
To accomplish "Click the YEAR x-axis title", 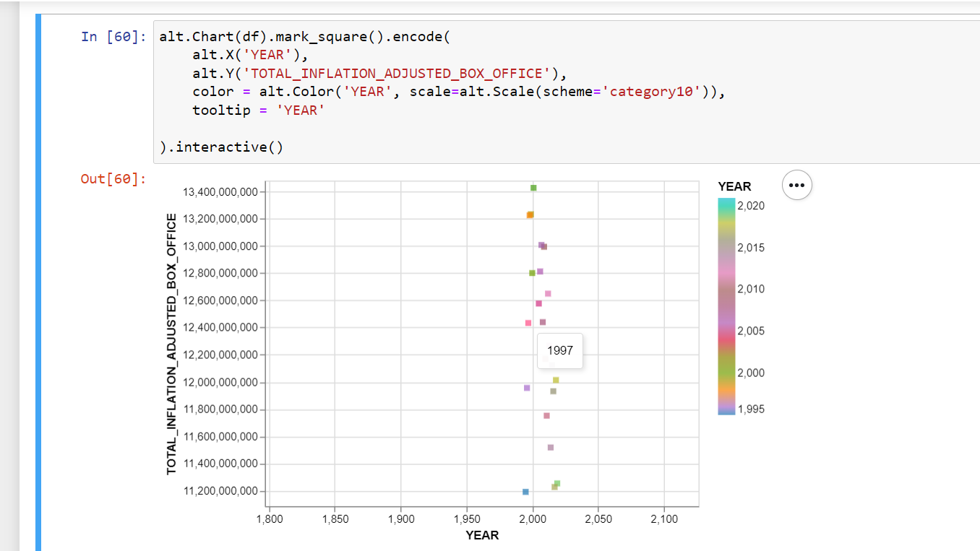I will [x=482, y=535].
